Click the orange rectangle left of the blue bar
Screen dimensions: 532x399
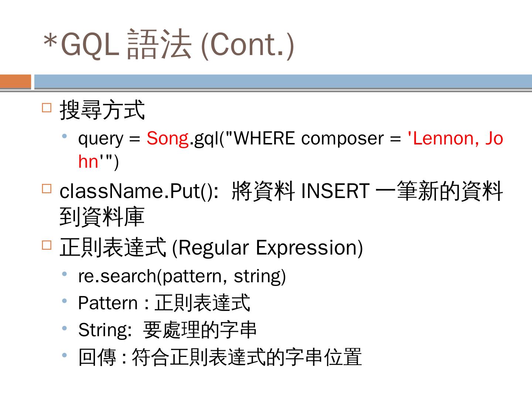coord(16,82)
